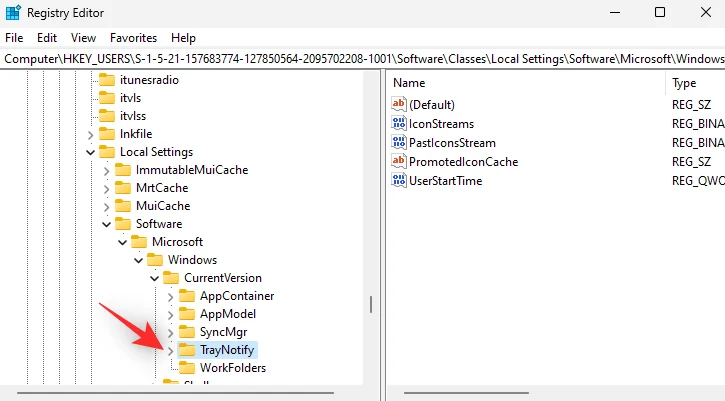Click the Registry Editor app icon in title bar
This screenshot has width=725, height=401.
(14, 13)
